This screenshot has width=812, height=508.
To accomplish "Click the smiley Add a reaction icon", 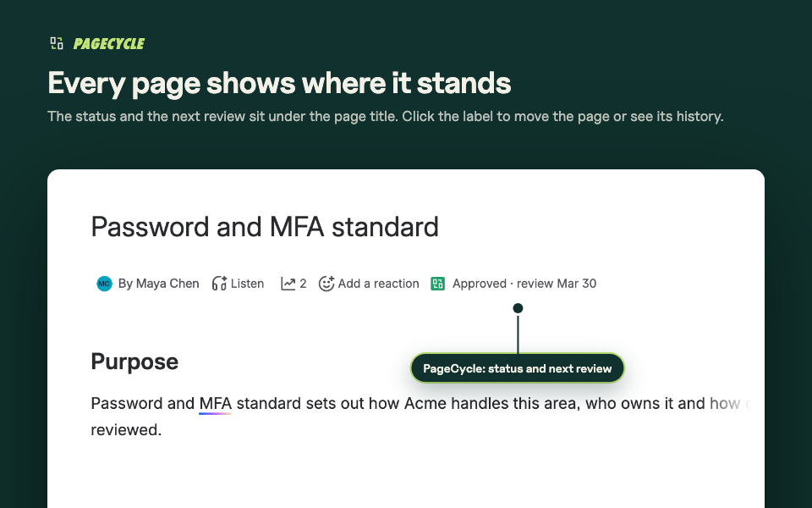I will (x=326, y=284).
